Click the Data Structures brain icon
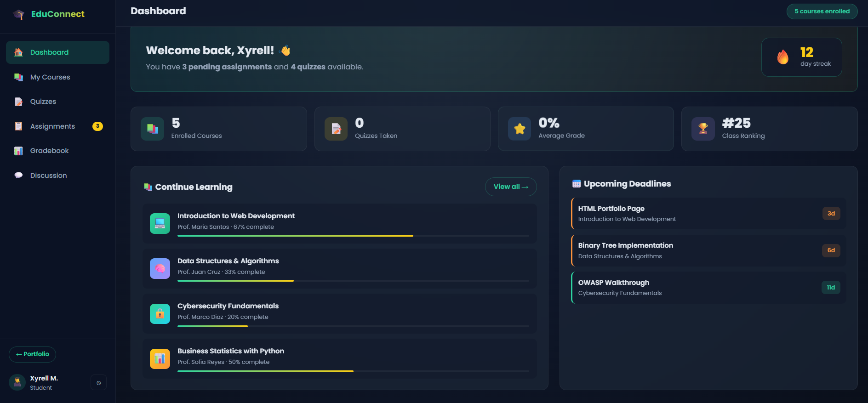 160,269
